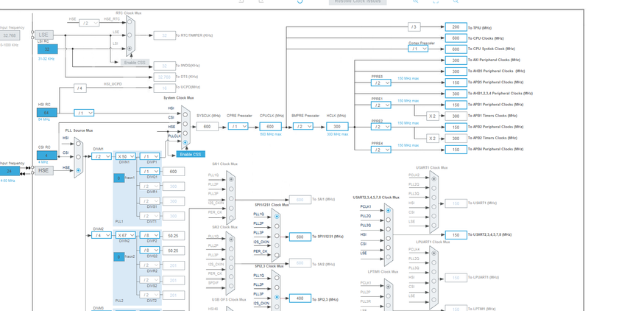Open the DIVN1 multiplier dropdown

[125, 156]
